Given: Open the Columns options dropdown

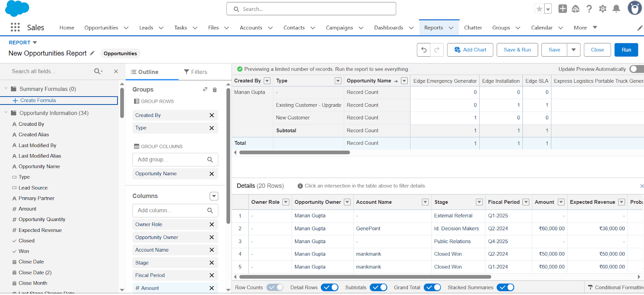Looking at the screenshot, I should [x=214, y=196].
